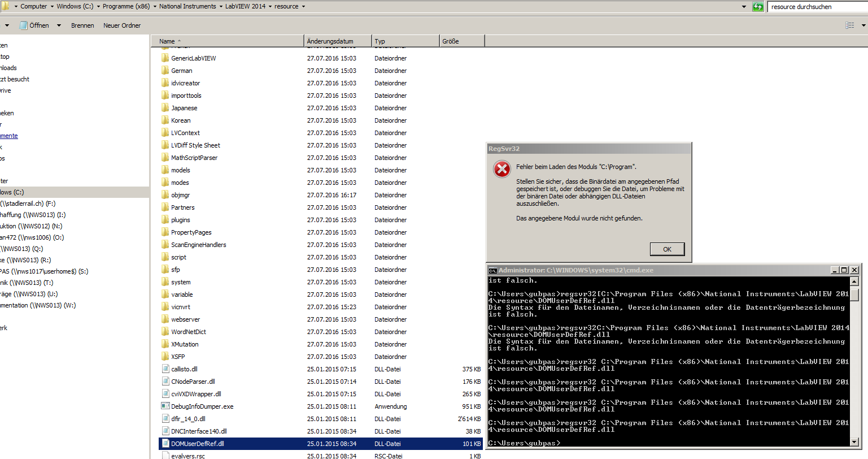Select the MathScriptParser folder icon

pos(165,158)
